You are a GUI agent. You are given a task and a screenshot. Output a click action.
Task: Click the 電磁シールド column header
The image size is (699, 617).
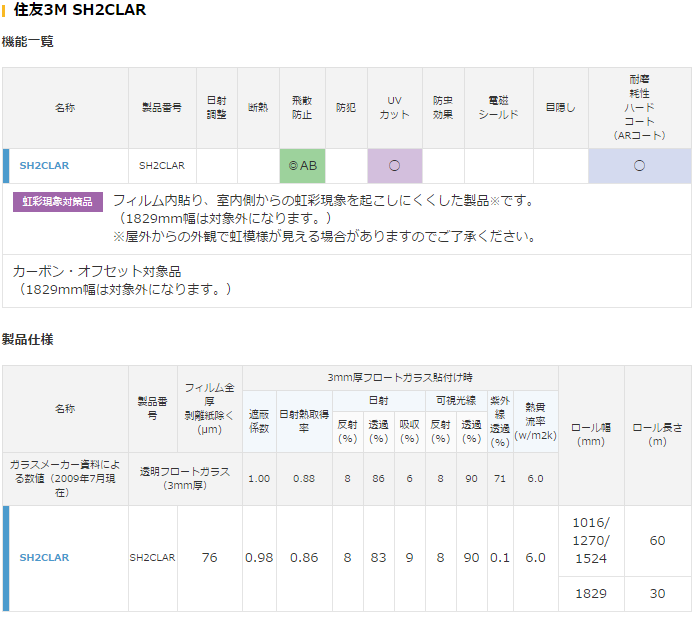pos(498,107)
